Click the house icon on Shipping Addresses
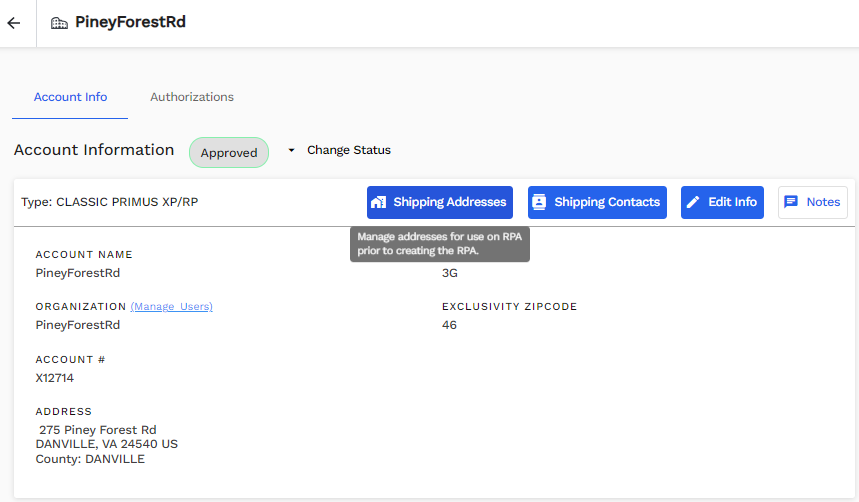The image size is (859, 502). coord(379,202)
